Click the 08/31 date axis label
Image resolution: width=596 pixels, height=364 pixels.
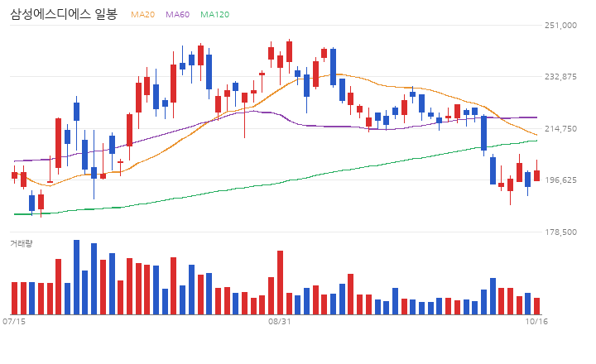[280, 322]
